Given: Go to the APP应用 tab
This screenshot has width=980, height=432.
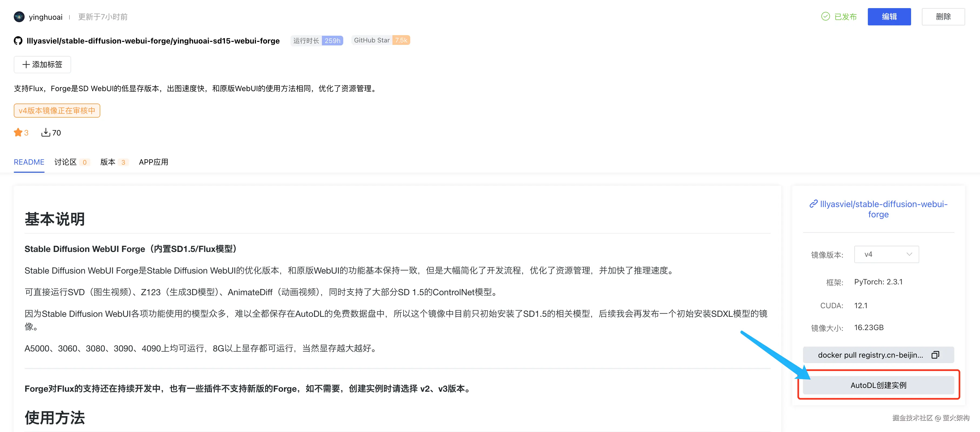Looking at the screenshot, I should coord(153,162).
